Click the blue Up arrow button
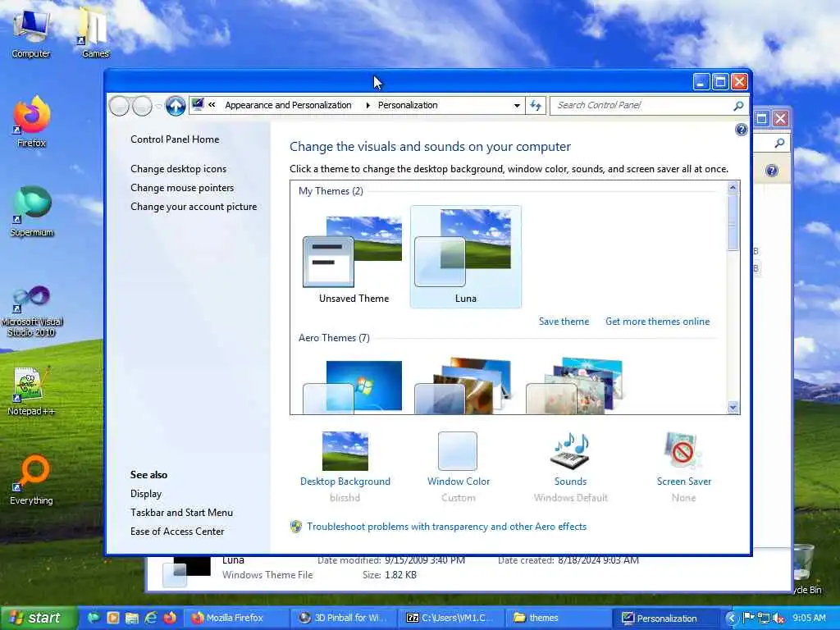The width and height of the screenshot is (840, 630). click(176, 106)
